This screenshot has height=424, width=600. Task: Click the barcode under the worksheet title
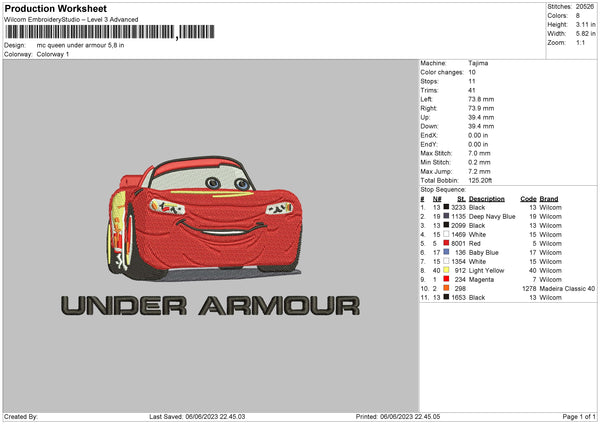[x=110, y=32]
